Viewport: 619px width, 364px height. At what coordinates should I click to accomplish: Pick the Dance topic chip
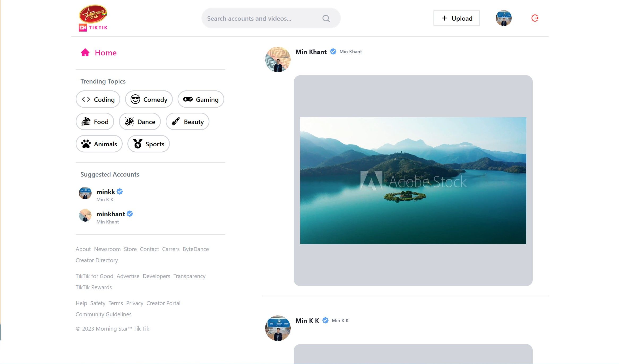point(140,122)
